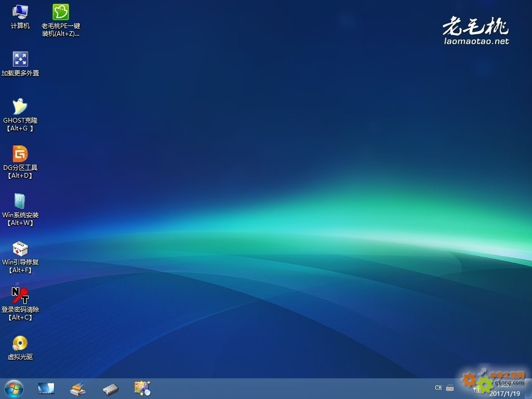Open the Windows Start menu orb

pos(14,389)
